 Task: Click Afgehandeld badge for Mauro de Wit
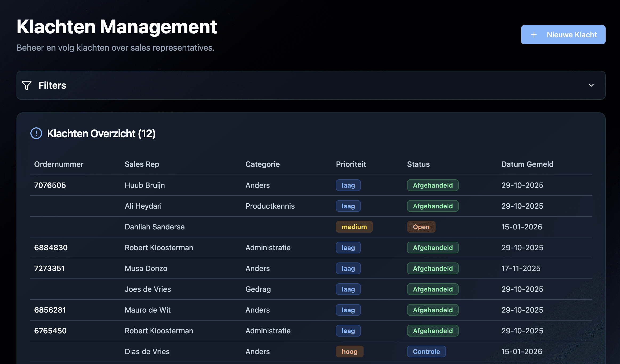432,310
